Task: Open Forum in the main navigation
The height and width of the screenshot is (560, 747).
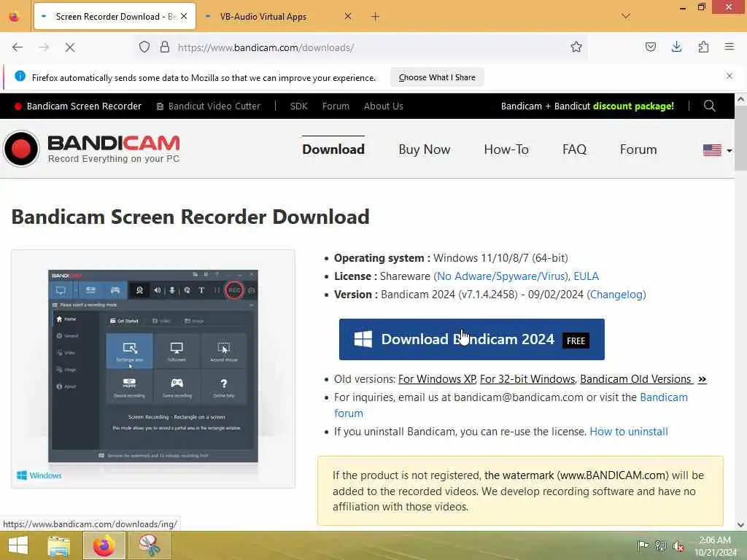Action: [638, 149]
